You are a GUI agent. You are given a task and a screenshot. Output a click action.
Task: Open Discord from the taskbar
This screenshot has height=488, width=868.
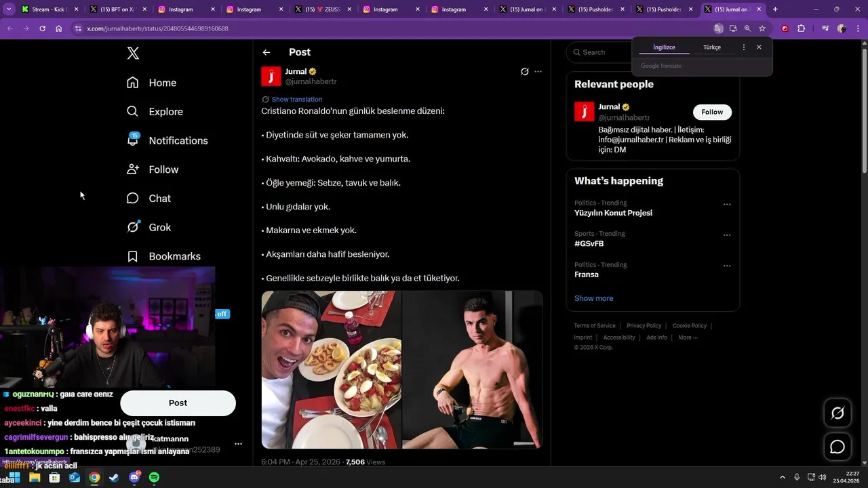(x=134, y=477)
